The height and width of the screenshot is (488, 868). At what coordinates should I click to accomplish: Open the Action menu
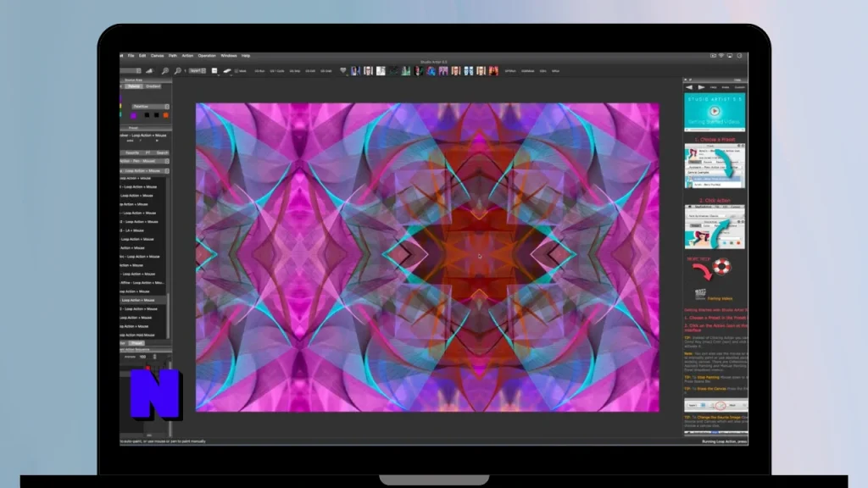187,56
